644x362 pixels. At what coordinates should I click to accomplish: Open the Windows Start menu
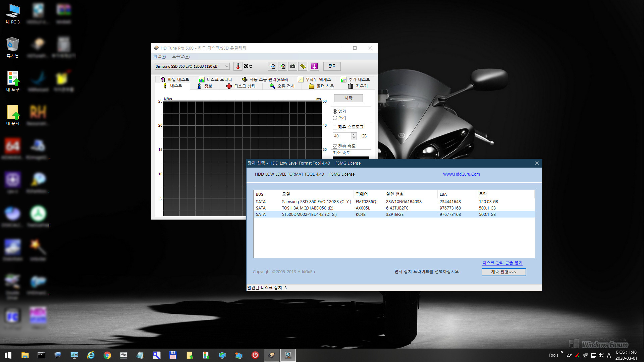point(8,355)
